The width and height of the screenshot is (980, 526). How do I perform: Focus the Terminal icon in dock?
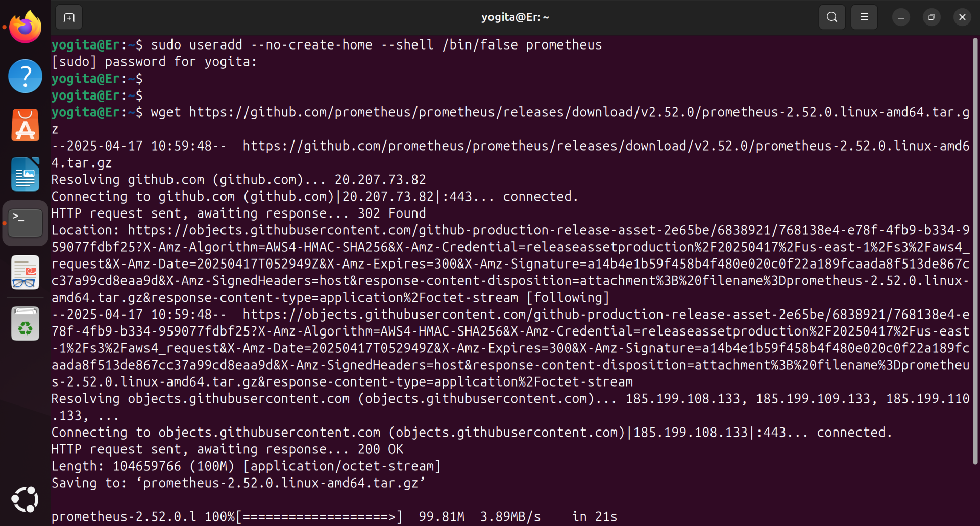click(25, 223)
